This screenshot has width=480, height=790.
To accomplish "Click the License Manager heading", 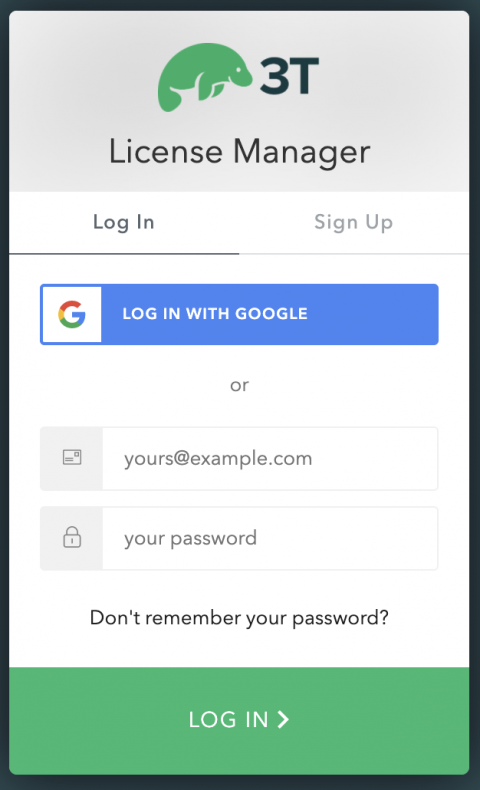I will pyautogui.click(x=240, y=152).
